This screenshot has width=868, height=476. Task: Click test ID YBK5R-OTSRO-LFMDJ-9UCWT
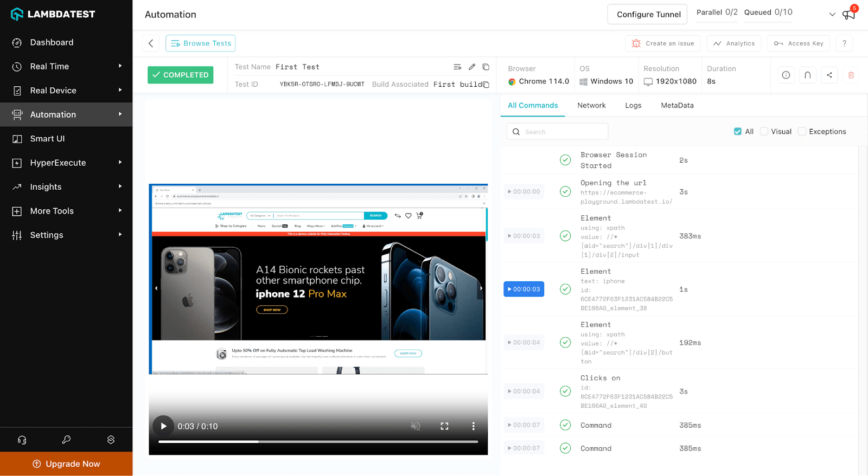(x=322, y=85)
